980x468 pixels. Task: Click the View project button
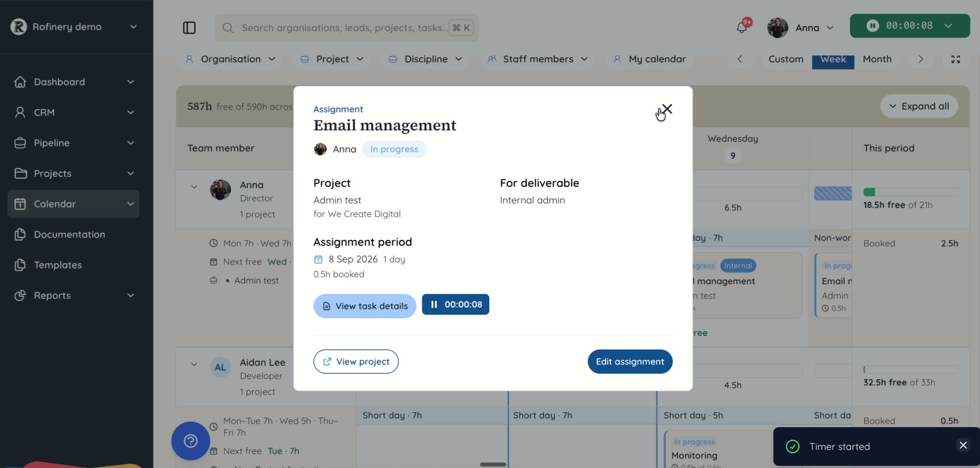pyautogui.click(x=356, y=362)
